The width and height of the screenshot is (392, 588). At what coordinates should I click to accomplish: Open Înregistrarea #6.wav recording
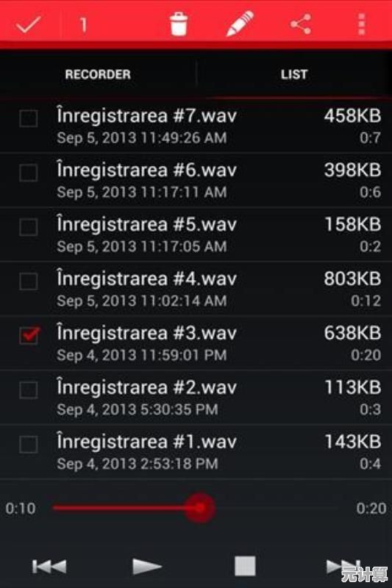tap(196, 180)
